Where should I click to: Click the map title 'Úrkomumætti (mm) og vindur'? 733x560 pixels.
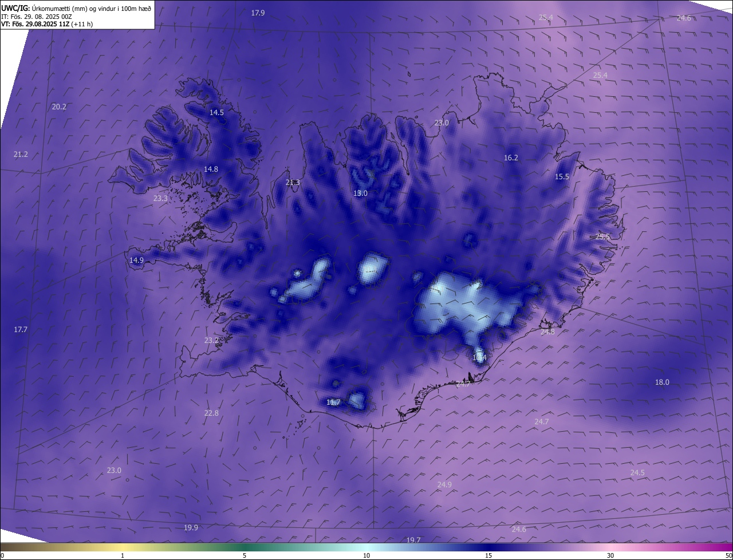(x=70, y=9)
